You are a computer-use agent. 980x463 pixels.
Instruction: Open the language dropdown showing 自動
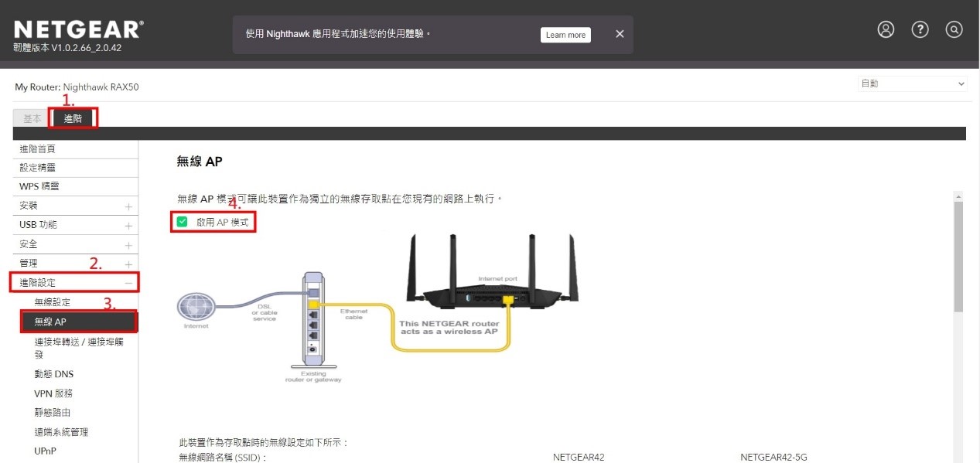point(913,83)
